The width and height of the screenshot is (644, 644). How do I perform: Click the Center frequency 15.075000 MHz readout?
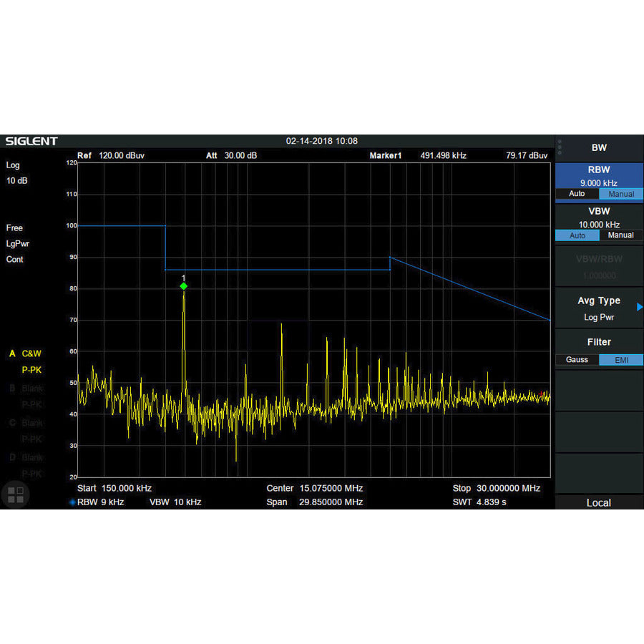pos(314,488)
